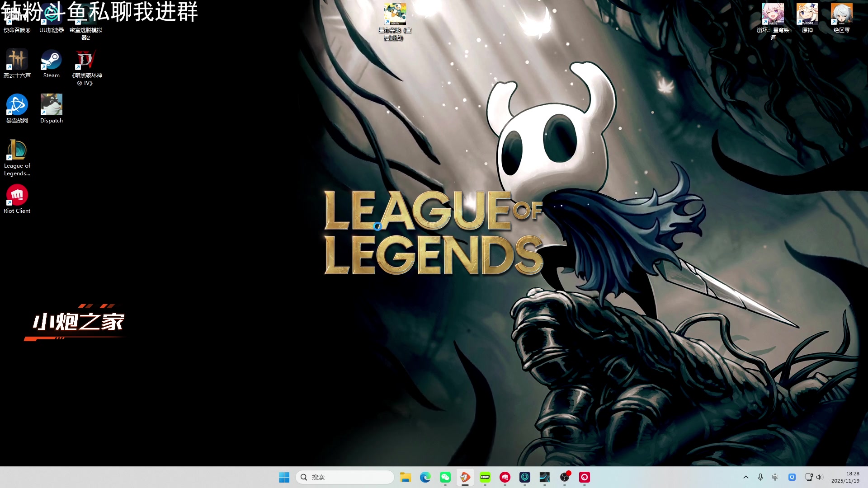The width and height of the screenshot is (868, 488).
Task: Open WeChat from the taskbar
Action: [445, 477]
